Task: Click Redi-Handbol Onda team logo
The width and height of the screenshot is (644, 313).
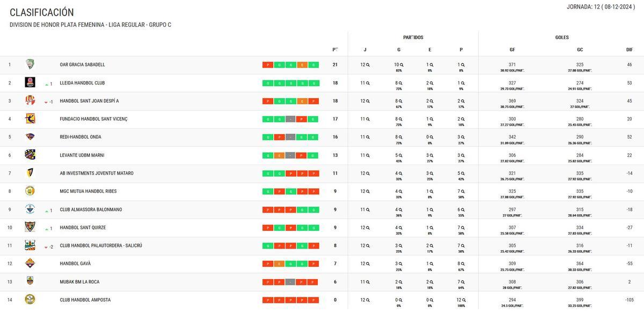Action: pyautogui.click(x=30, y=137)
